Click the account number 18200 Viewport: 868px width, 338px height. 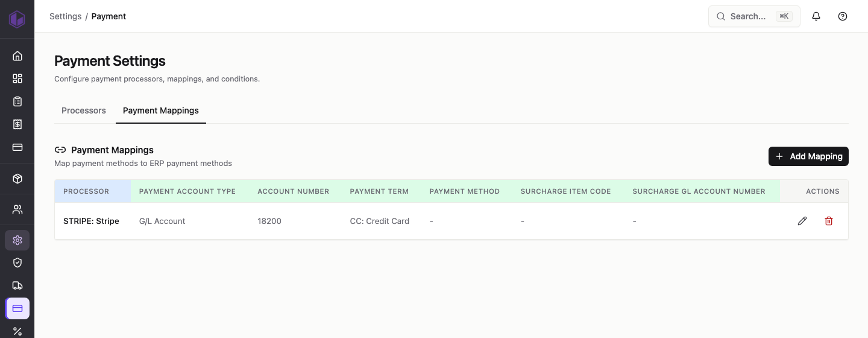coord(269,221)
